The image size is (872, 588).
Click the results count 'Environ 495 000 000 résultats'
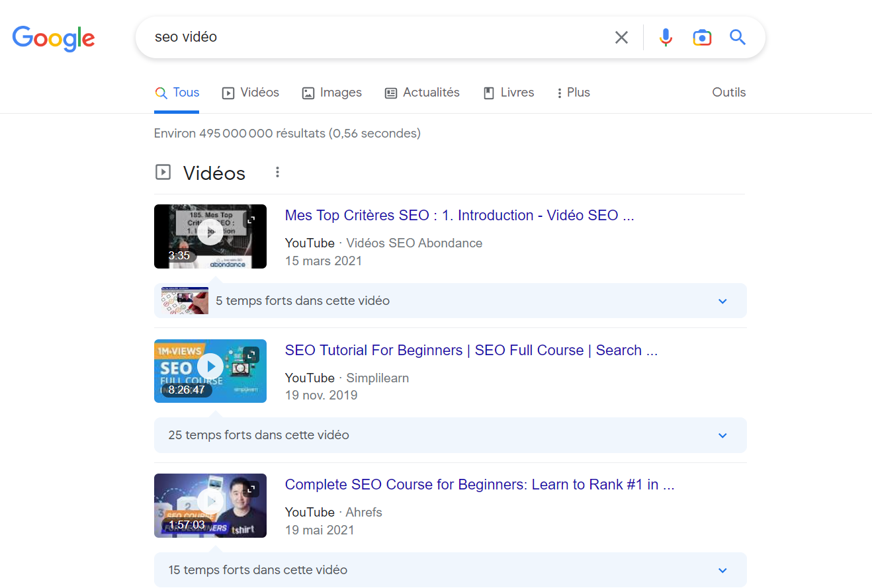(240, 134)
